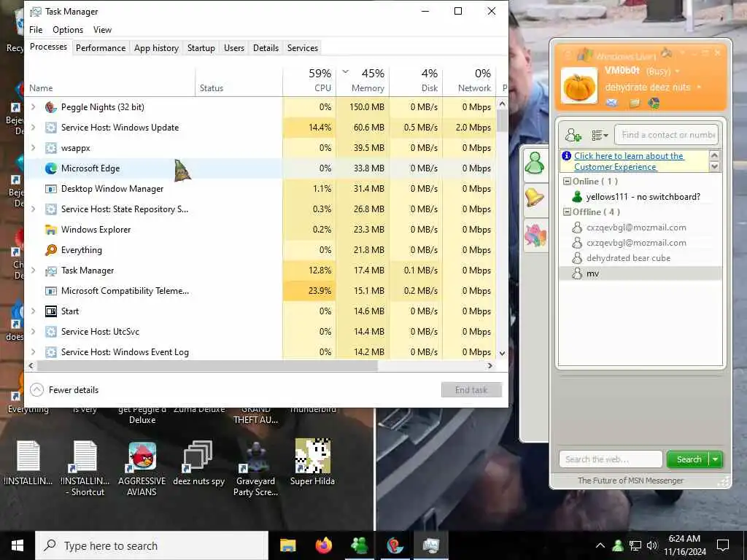Expand the wsappx process row
Screen dimensions: 747x560
pos(34,147)
